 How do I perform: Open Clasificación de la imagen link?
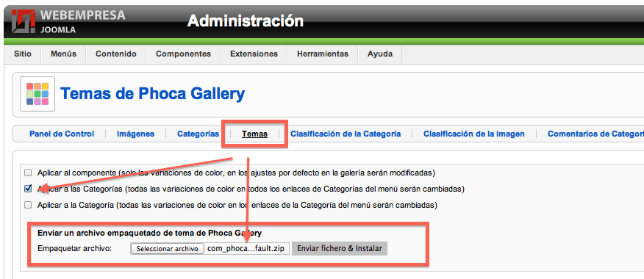click(474, 134)
